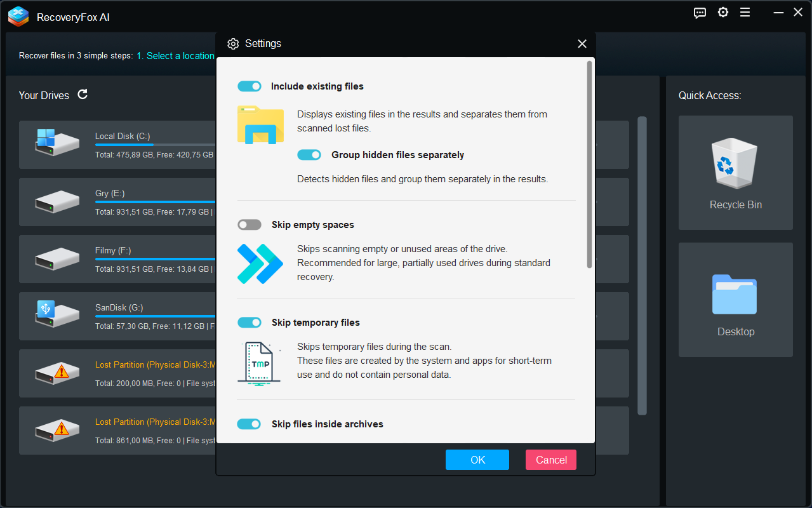Image resolution: width=812 pixels, height=508 pixels.
Task: Click the RecoveryFox AI logo
Action: [x=18, y=17]
